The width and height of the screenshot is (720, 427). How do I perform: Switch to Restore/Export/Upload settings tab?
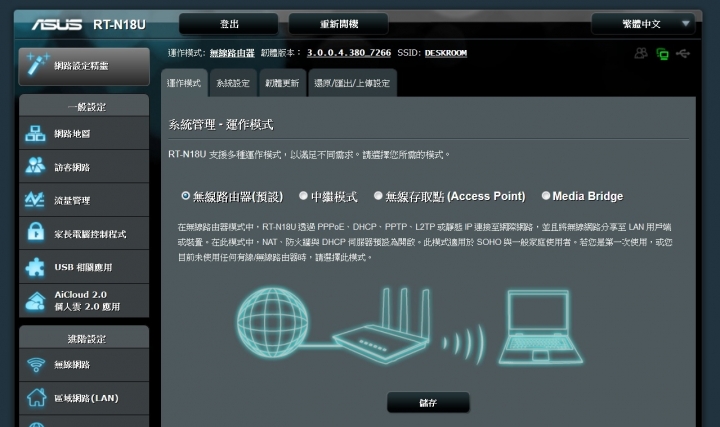(352, 83)
